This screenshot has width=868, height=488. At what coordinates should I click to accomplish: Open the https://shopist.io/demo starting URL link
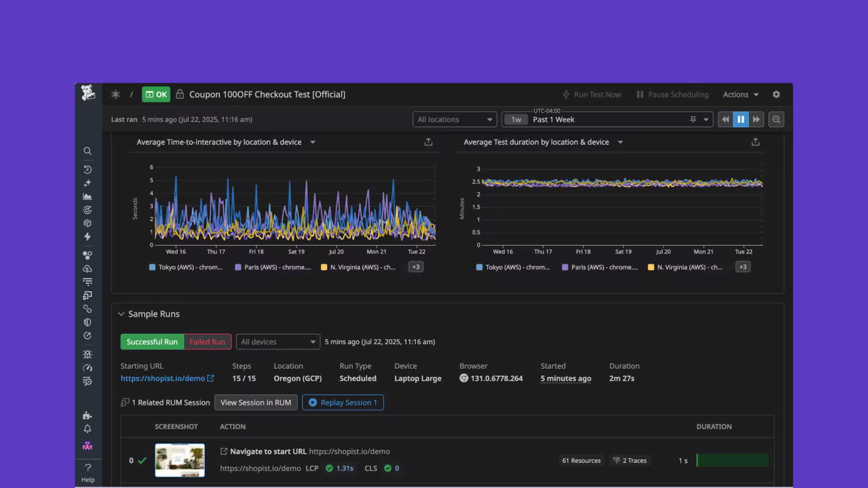point(164,378)
